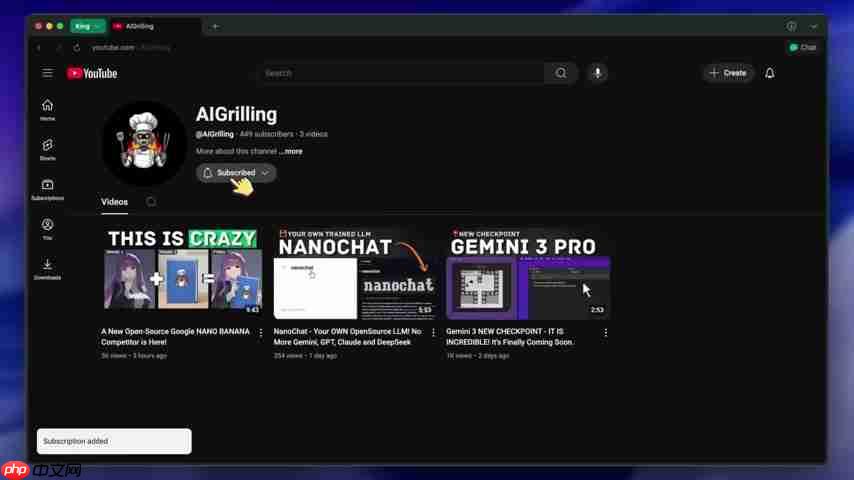The height and width of the screenshot is (480, 854).
Task: Click more to expand channel description
Action: tap(292, 151)
